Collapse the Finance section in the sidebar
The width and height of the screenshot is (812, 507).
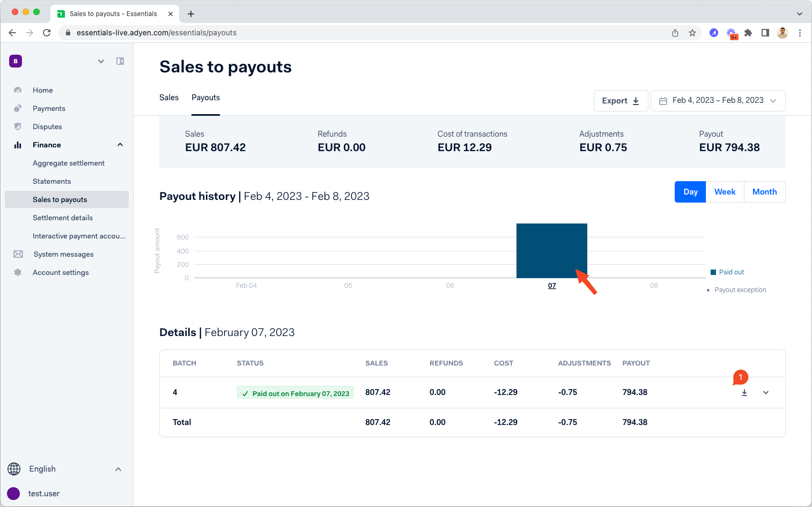coord(120,145)
